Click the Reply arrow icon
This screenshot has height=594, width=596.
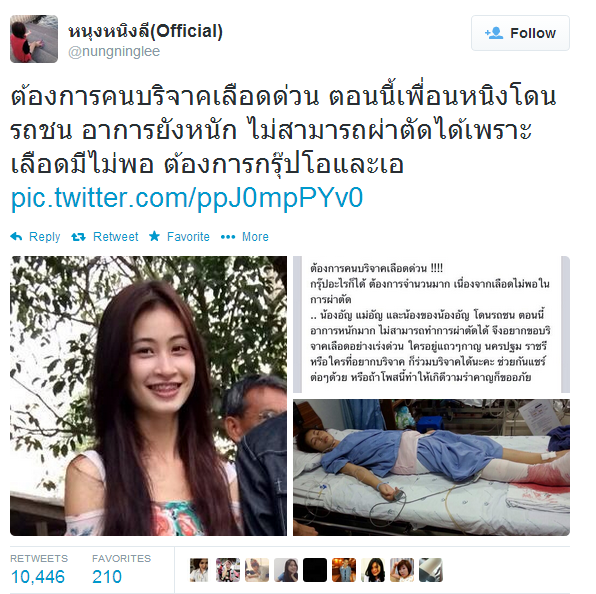click(x=16, y=237)
